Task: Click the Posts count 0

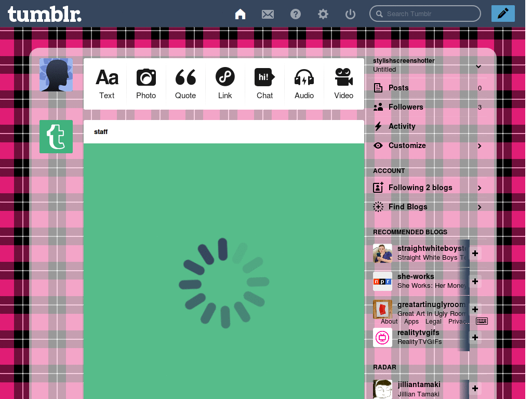Action: (480, 88)
